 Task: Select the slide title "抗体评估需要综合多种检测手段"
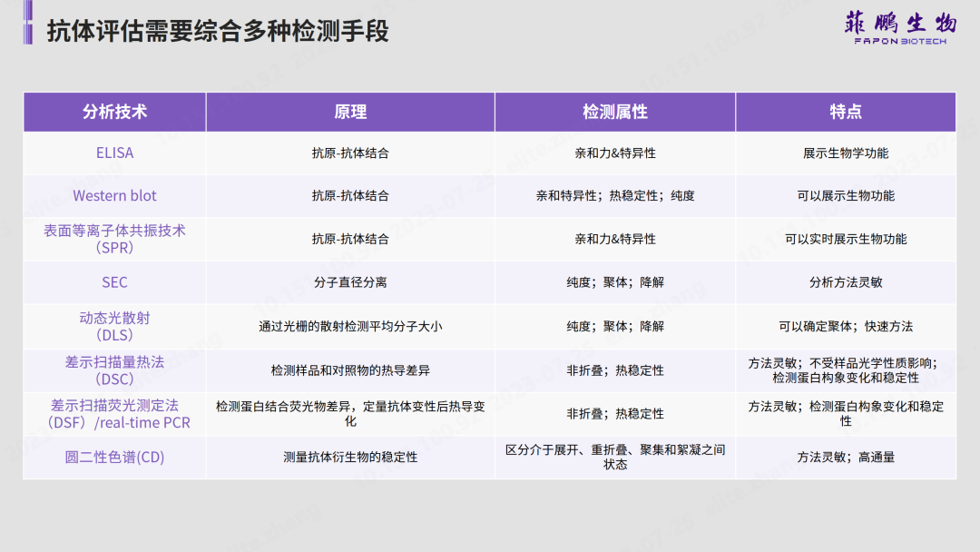pos(218,32)
